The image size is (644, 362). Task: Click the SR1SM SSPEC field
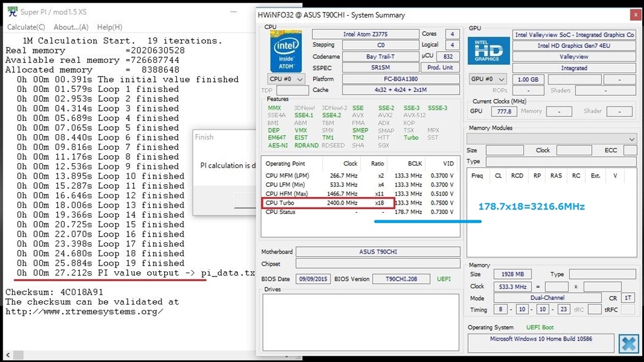click(x=380, y=67)
